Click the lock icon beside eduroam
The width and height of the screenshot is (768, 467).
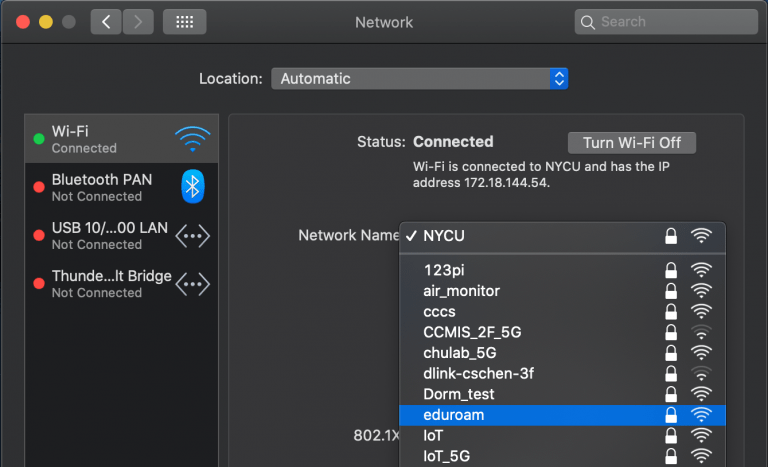pos(671,415)
